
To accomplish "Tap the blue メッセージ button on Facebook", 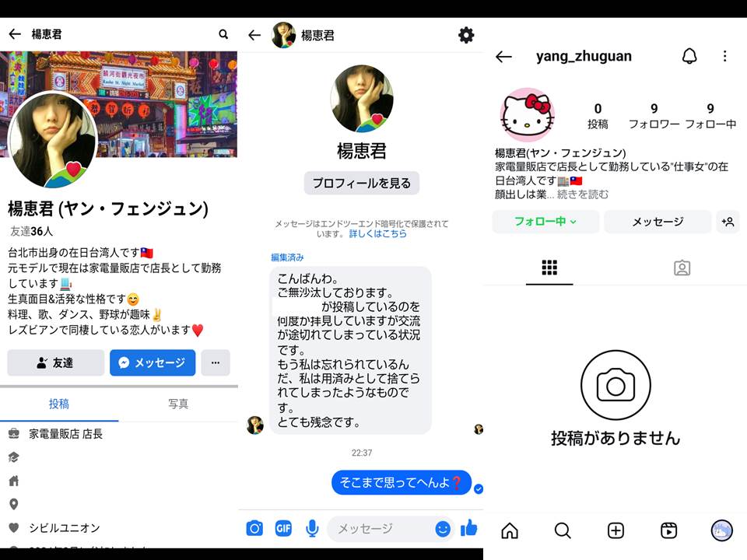I will pos(153,363).
